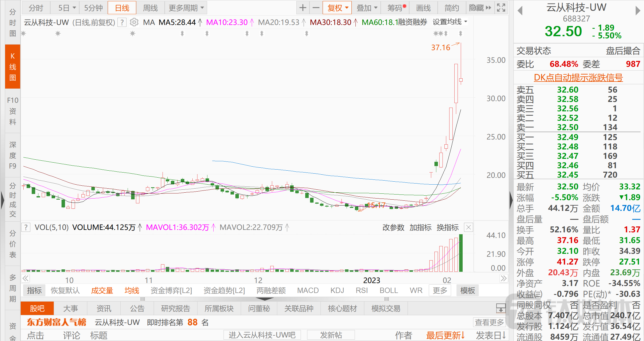Click DK点自动提示涨跌信号 link
The height and width of the screenshot is (341, 644).
coord(578,78)
